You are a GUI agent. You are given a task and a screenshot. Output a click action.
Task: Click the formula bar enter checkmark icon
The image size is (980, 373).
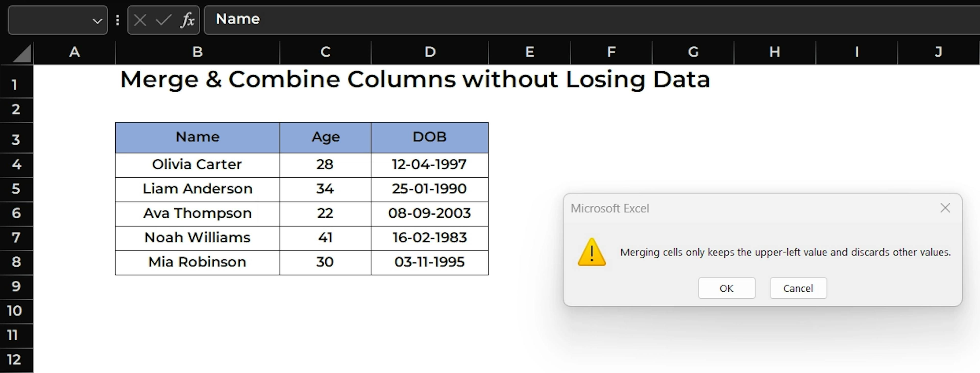(x=163, y=20)
